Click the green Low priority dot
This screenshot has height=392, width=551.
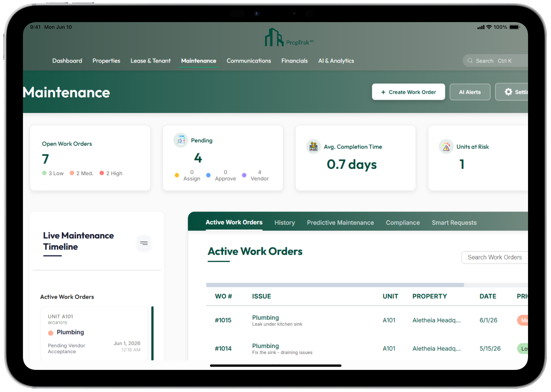(44, 173)
